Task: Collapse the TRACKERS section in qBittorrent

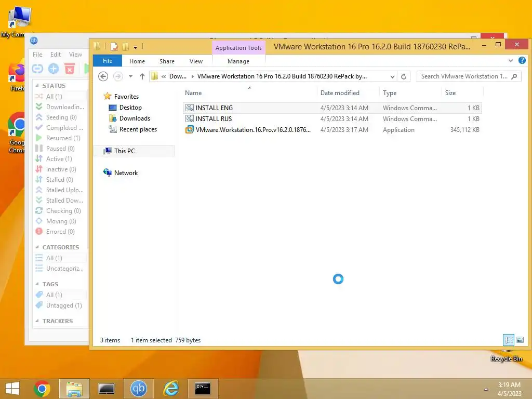Action: pyautogui.click(x=37, y=321)
